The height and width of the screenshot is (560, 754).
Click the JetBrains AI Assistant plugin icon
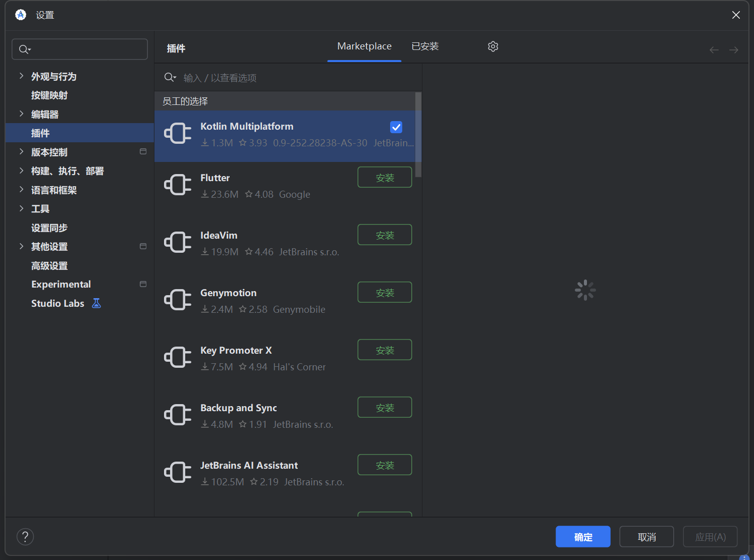[x=178, y=472]
